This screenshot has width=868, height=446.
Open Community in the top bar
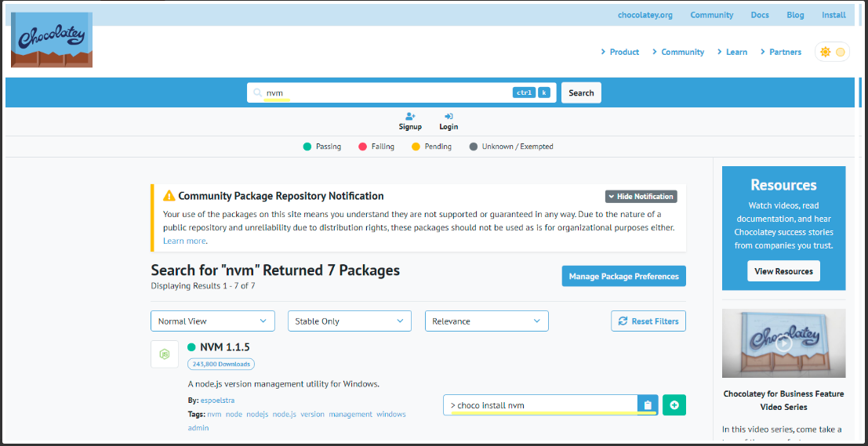coord(712,15)
